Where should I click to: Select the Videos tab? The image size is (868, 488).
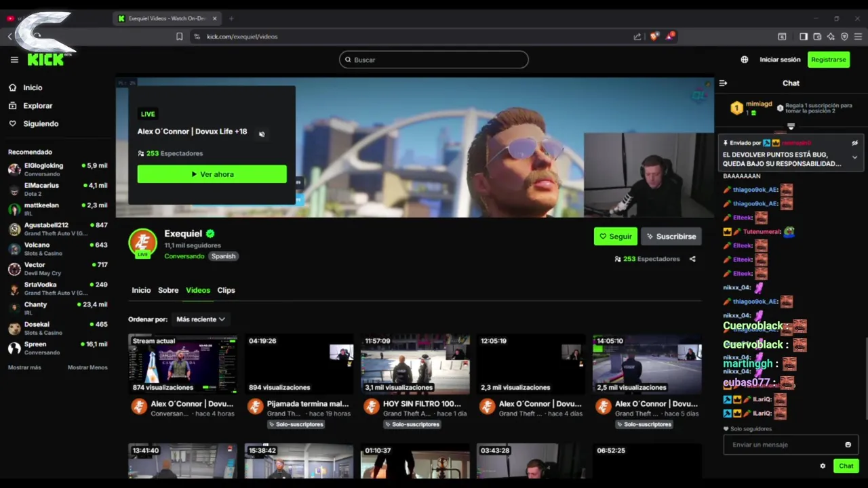(198, 290)
